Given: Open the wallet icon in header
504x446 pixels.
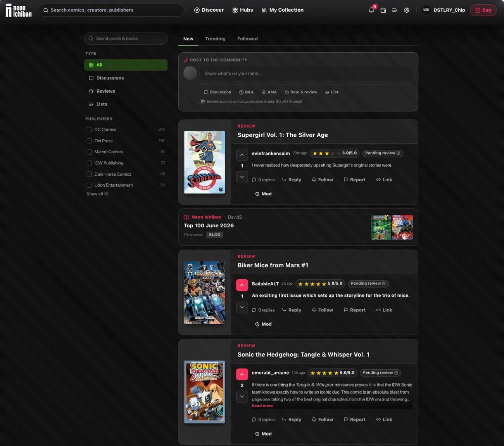Looking at the screenshot, I should click(x=383, y=10).
